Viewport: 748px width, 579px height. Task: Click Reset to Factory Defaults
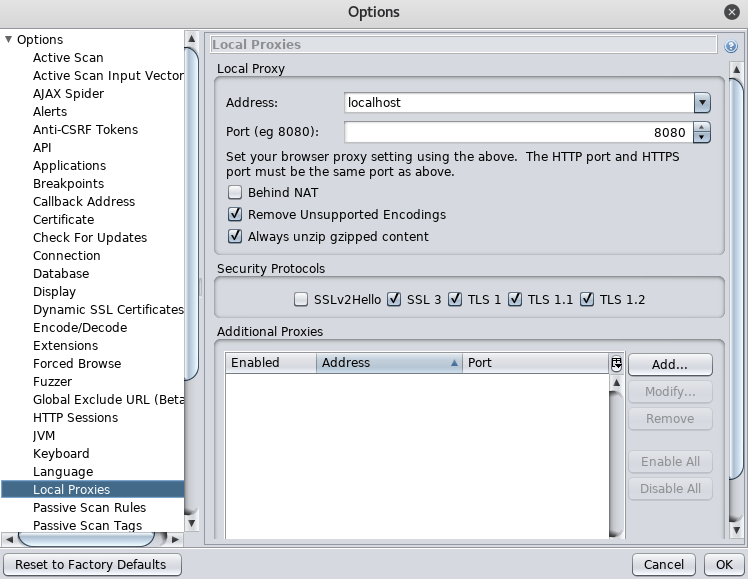coord(91,565)
